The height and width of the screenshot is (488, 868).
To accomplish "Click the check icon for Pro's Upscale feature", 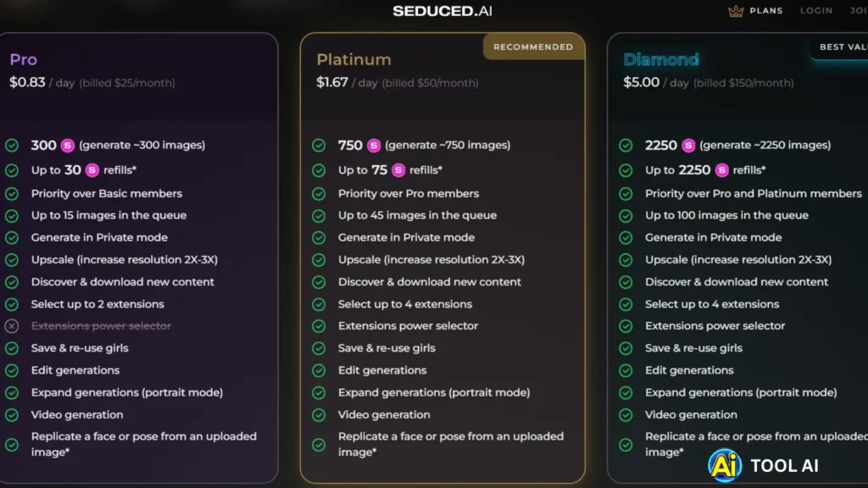I will [12, 260].
